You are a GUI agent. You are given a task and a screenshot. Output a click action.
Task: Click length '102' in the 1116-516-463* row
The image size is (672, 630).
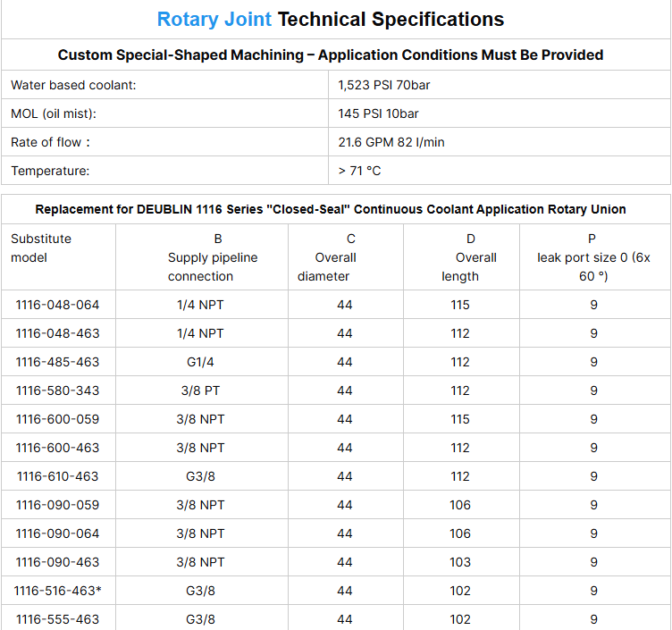click(460, 591)
